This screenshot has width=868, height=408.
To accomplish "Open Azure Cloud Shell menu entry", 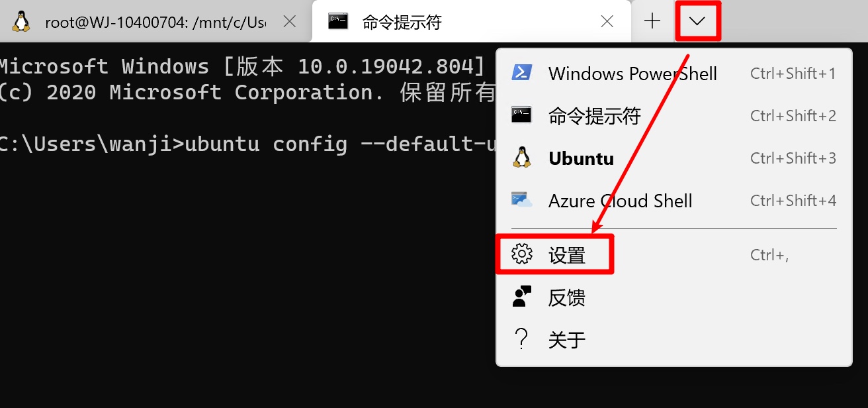I will coord(620,201).
